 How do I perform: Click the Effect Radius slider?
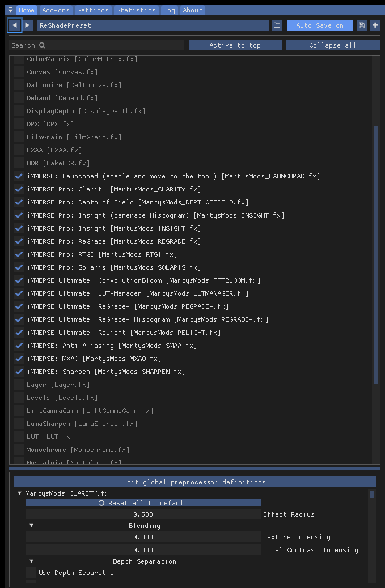[143, 514]
